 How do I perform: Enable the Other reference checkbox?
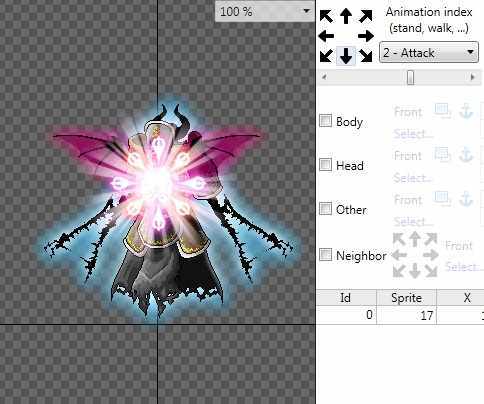click(x=325, y=209)
